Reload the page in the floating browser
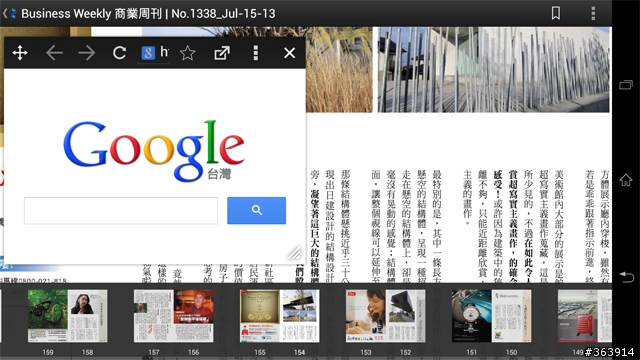The image size is (640, 360). click(x=119, y=53)
